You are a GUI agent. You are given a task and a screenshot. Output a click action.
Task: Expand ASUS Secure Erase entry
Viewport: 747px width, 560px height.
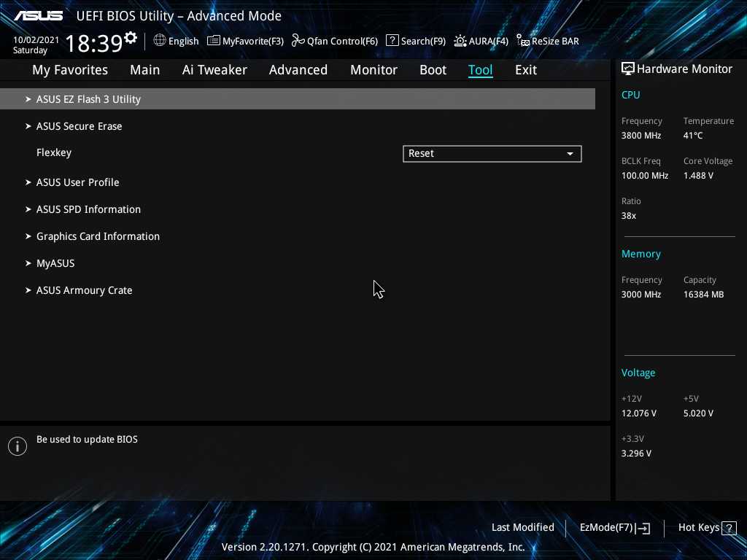click(x=79, y=126)
